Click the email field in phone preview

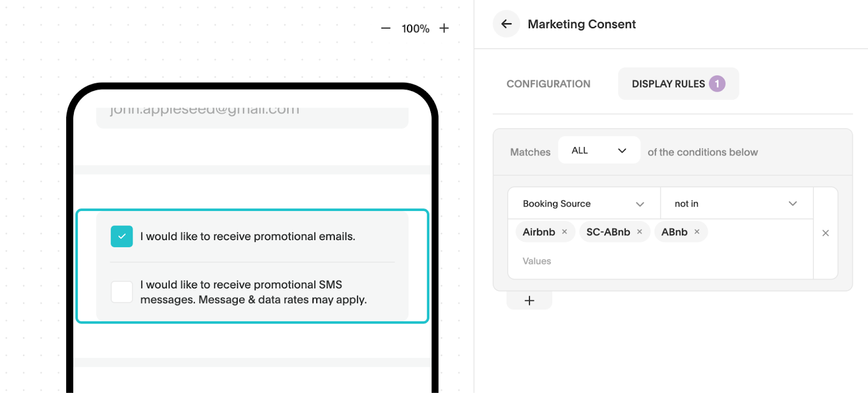tap(252, 114)
